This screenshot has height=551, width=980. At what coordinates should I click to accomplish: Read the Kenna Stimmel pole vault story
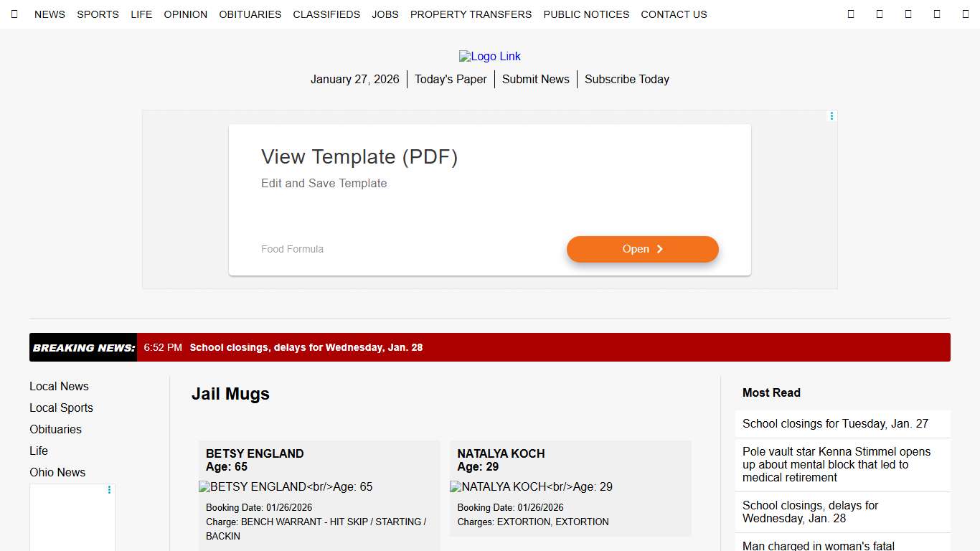point(836,464)
